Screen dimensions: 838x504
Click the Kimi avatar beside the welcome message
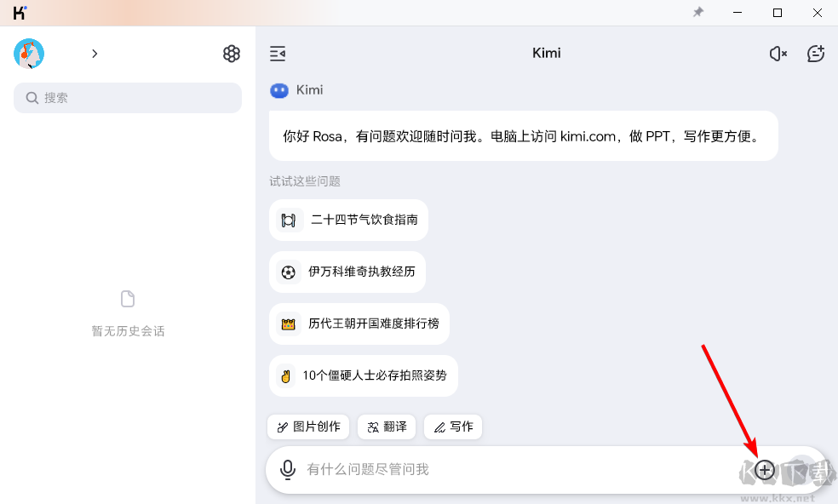pos(279,90)
